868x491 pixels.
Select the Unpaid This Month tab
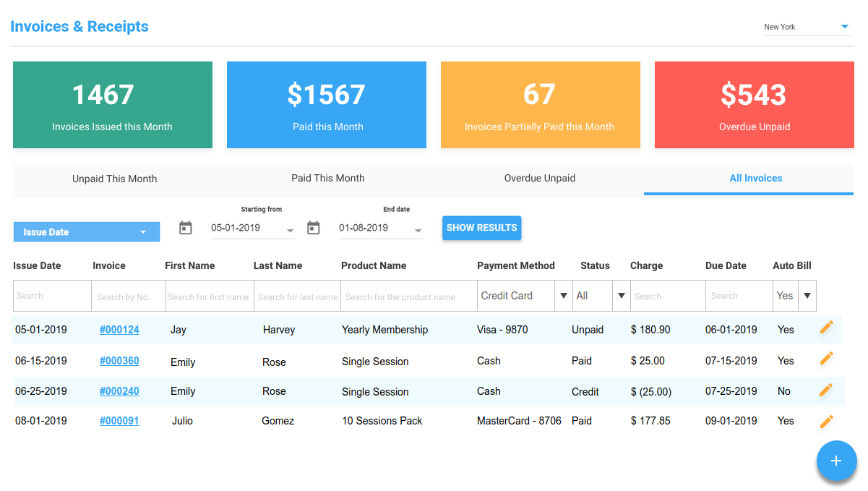[x=114, y=178]
